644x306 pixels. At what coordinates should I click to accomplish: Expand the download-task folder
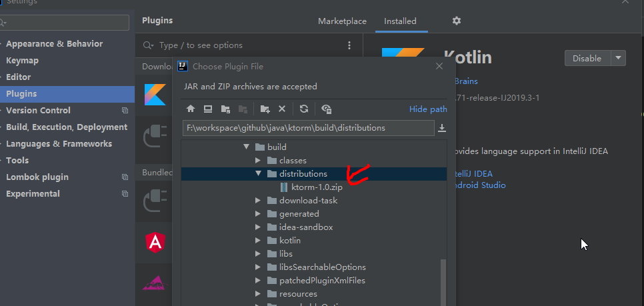(x=258, y=201)
